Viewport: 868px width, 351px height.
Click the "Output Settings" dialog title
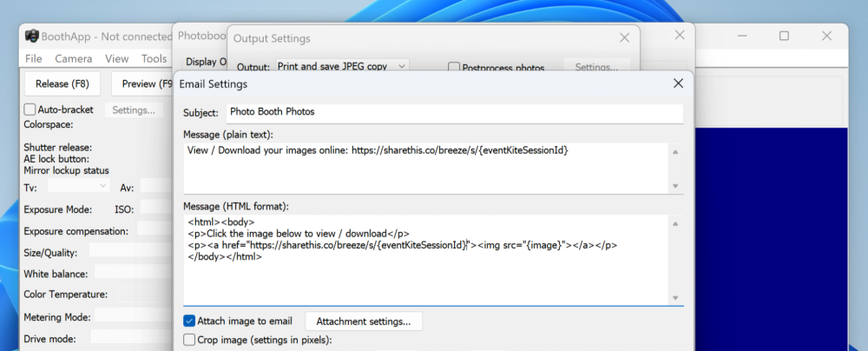272,39
